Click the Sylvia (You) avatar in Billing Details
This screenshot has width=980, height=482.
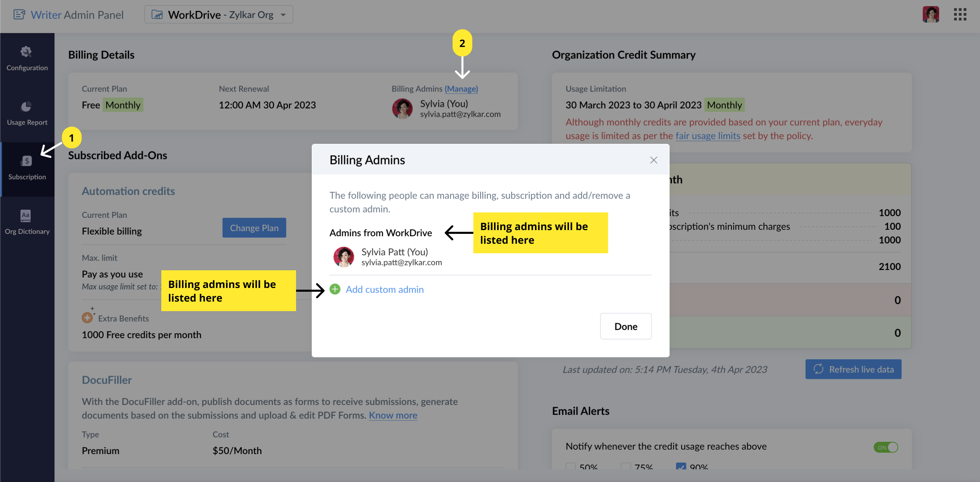point(402,109)
